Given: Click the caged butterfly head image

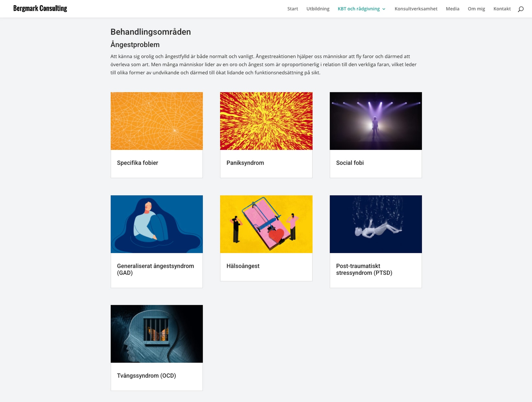Looking at the screenshot, I should coord(157,334).
